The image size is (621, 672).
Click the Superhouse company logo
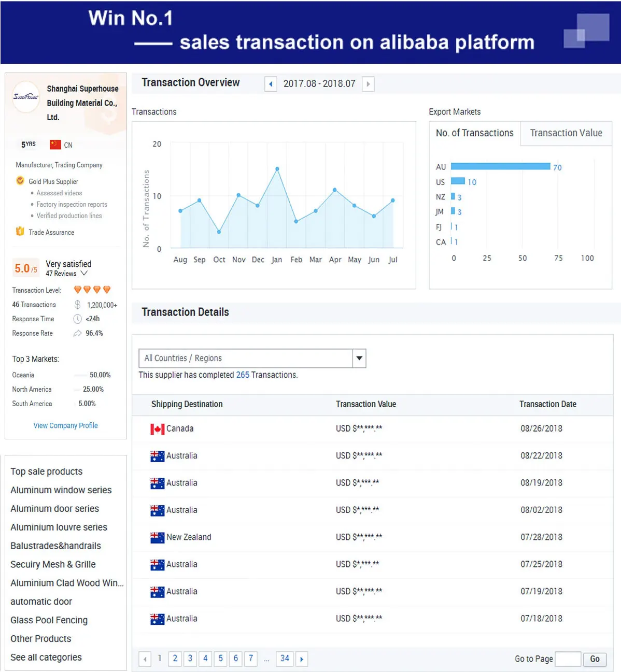(26, 97)
